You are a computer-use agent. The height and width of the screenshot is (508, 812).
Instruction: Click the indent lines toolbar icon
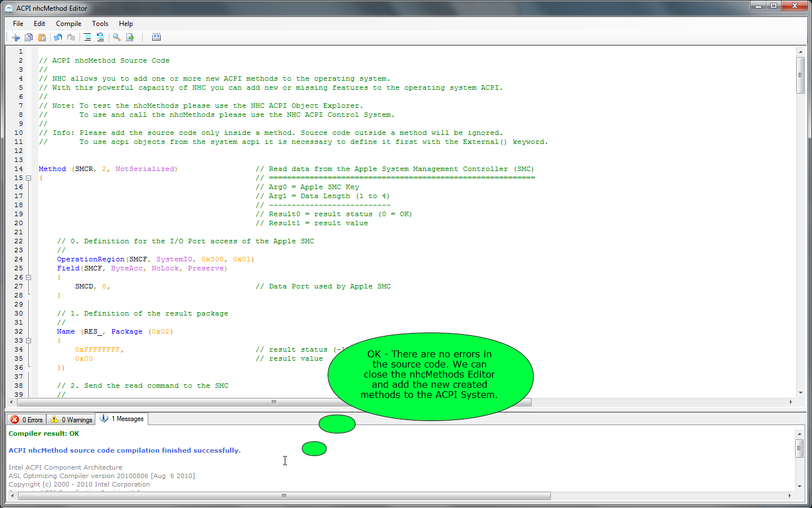tap(87, 37)
